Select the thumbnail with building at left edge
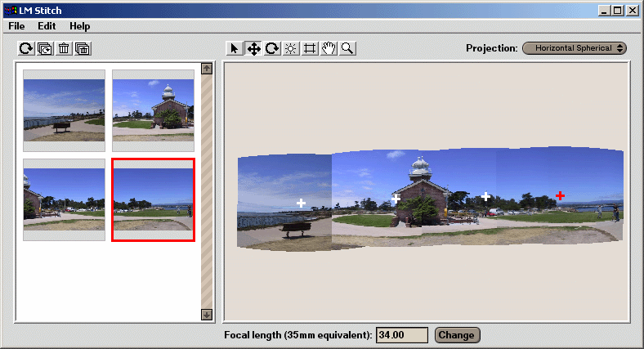 (x=64, y=199)
